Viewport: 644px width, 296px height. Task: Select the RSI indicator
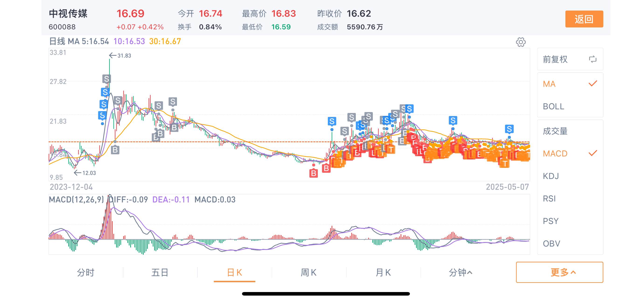coord(570,199)
